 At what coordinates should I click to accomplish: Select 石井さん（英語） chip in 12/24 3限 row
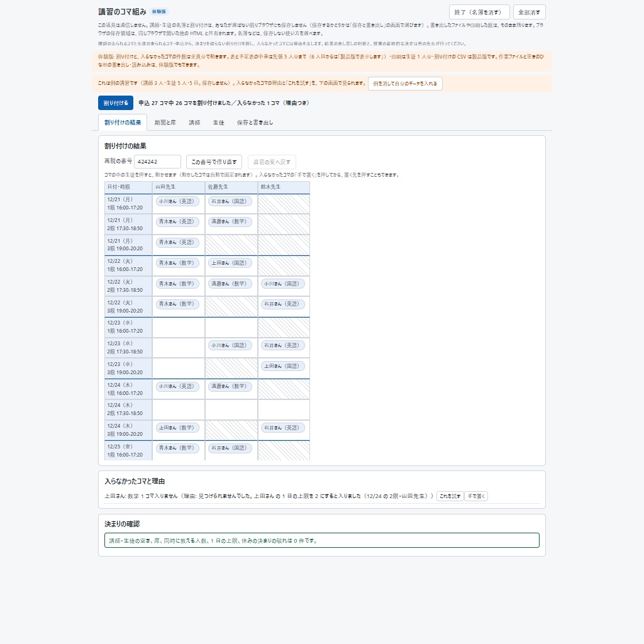click(x=282, y=428)
